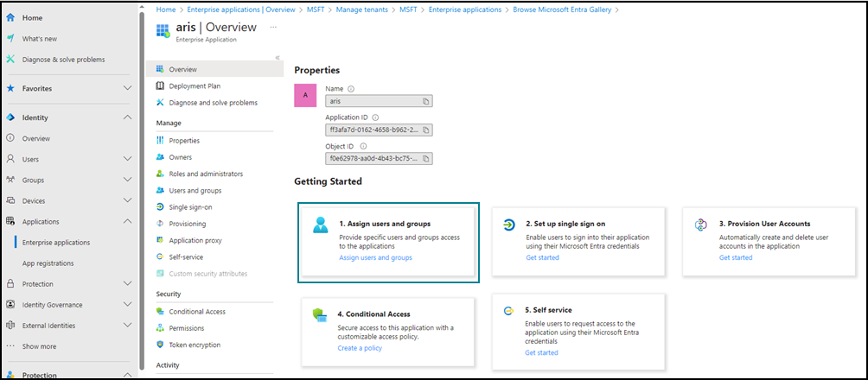
Task: Click the Token encryption shield icon
Action: (160, 345)
